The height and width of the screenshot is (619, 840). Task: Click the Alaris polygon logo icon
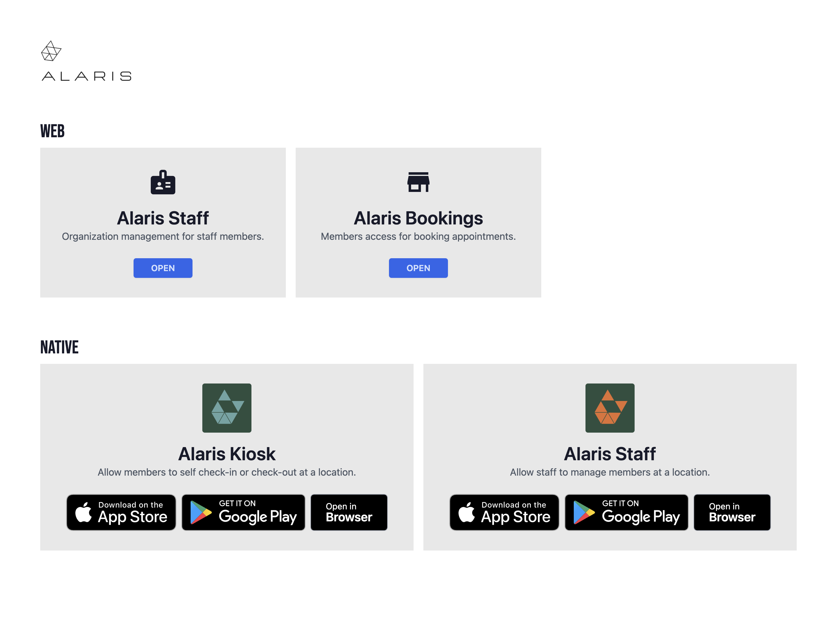51,51
